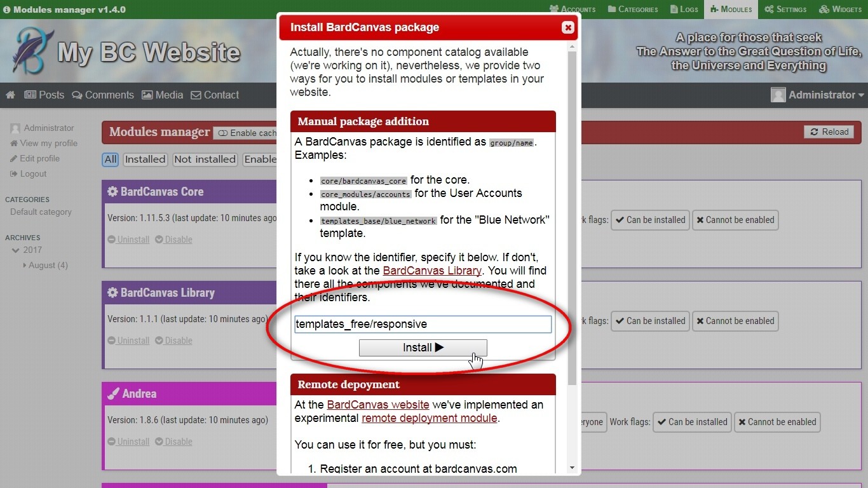Open the BardCanvas website link
Viewport: 868px width, 488px height.
[x=378, y=405]
